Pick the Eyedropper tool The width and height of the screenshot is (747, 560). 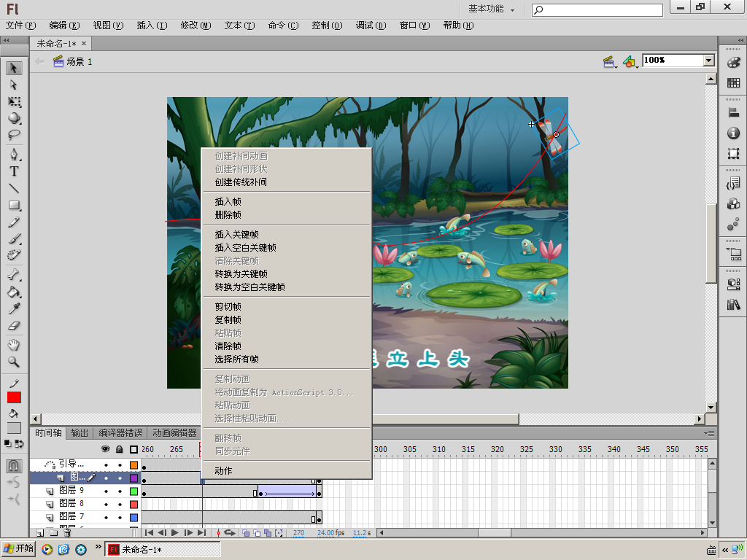14,308
